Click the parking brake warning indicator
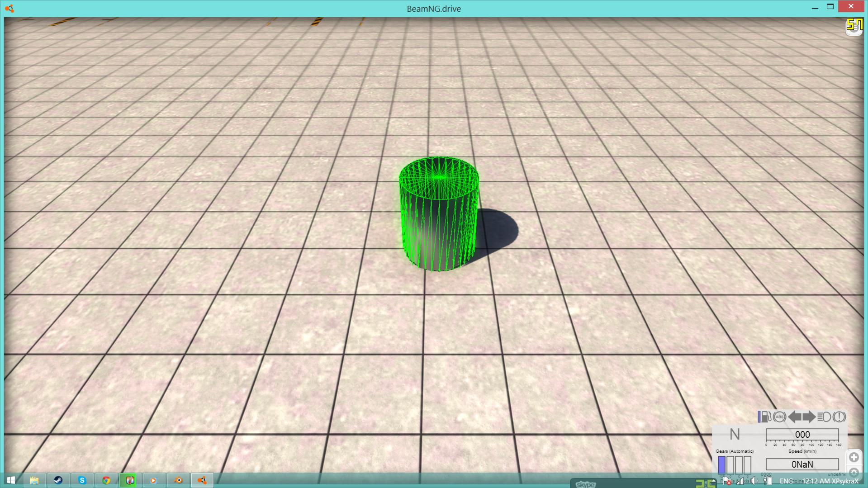This screenshot has height=488, width=868. [839, 417]
